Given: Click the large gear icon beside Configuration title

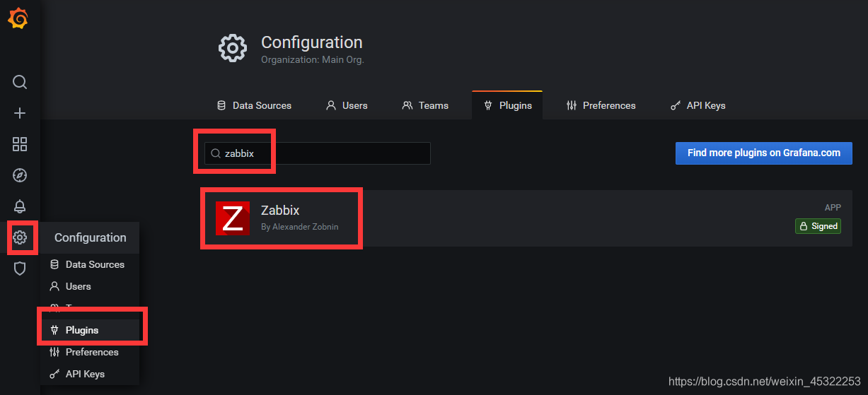Looking at the screenshot, I should pos(233,48).
